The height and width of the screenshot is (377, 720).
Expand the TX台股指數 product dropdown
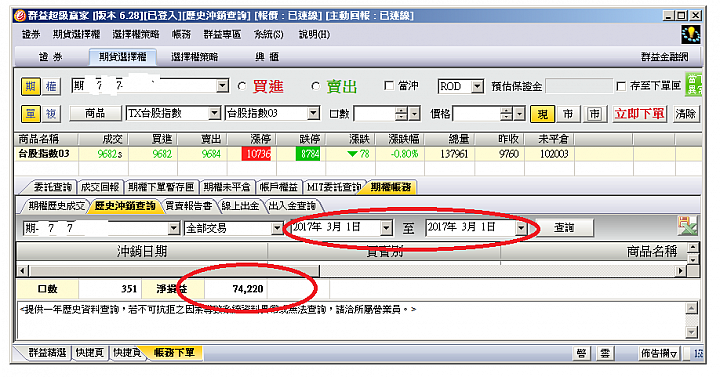tap(214, 113)
